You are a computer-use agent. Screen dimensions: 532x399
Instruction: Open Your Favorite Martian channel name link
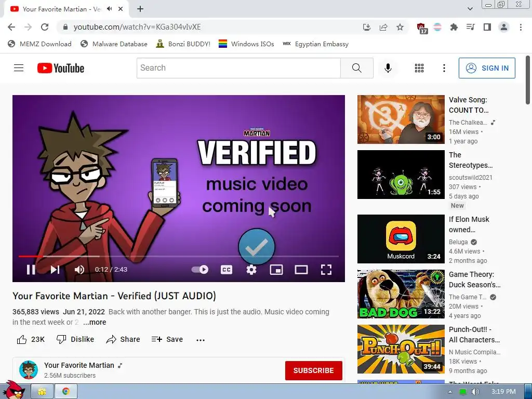point(79,365)
